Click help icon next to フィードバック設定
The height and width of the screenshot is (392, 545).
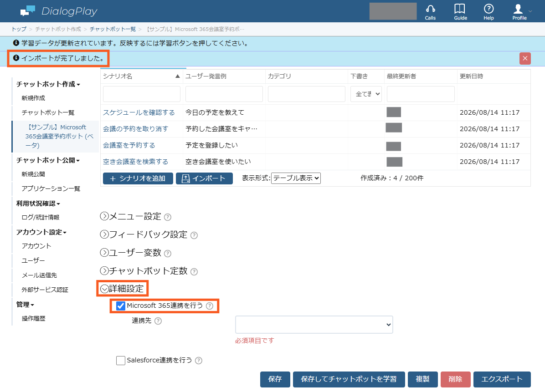click(x=194, y=235)
